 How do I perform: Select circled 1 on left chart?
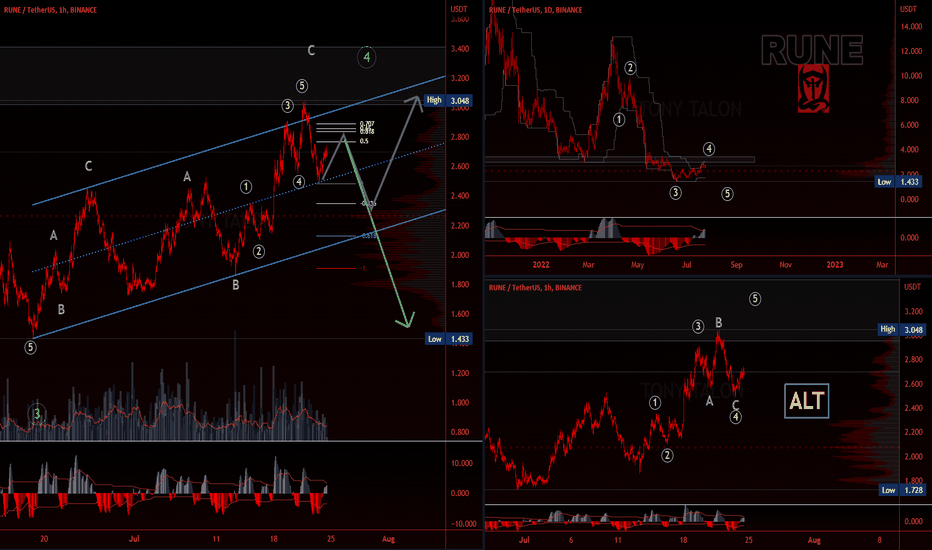tap(246, 187)
